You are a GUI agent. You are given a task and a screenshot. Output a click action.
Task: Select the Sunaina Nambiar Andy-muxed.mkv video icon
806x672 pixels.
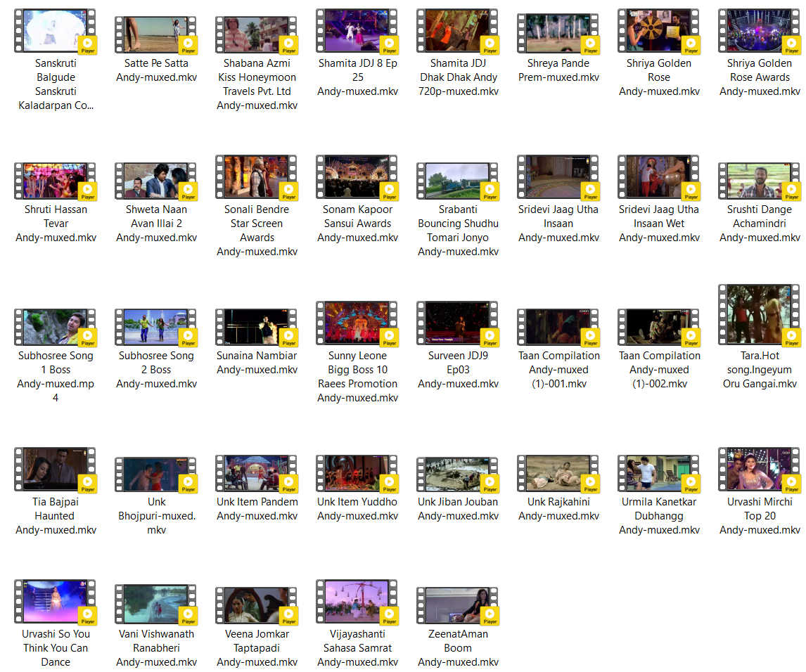click(257, 328)
